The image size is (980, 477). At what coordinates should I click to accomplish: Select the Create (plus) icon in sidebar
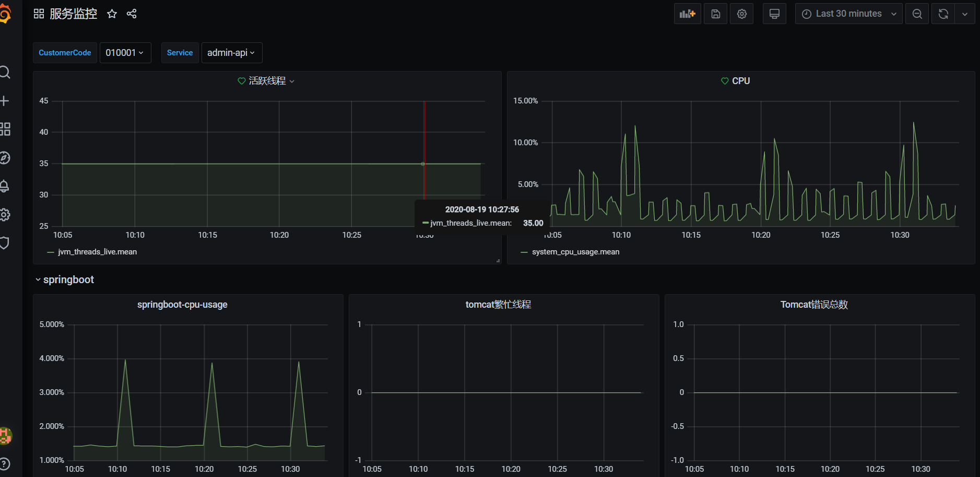(x=6, y=100)
